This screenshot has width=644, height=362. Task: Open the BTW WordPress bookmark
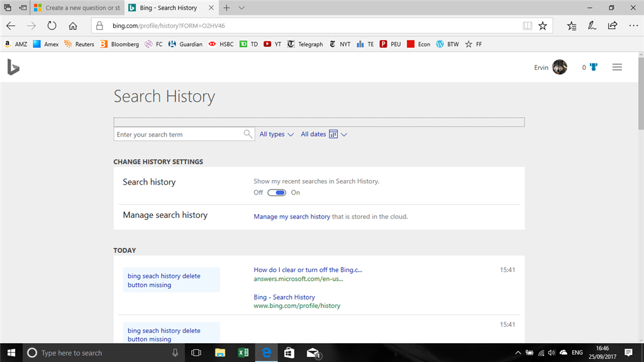coord(447,44)
